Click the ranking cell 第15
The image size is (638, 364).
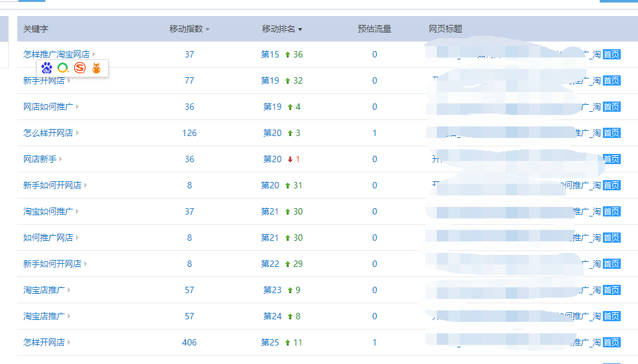[x=270, y=54]
